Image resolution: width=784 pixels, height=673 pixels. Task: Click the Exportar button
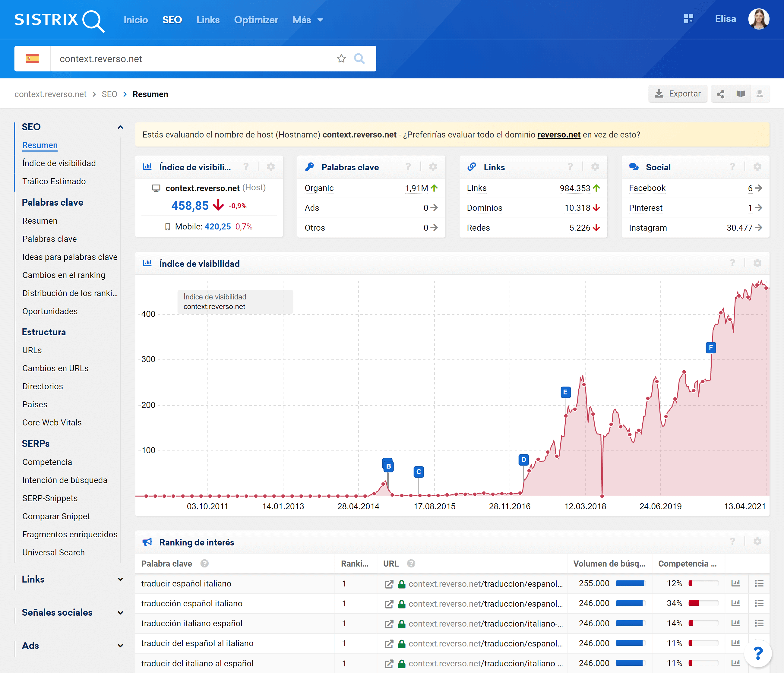[x=677, y=94]
